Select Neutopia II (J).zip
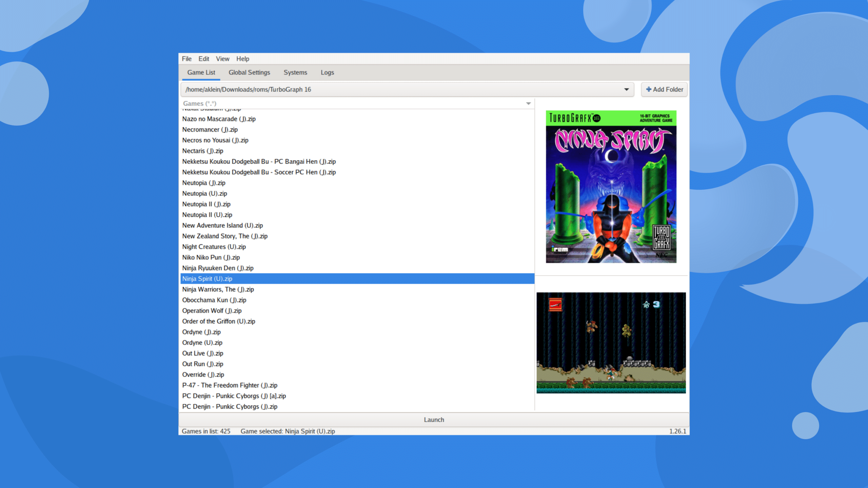The height and width of the screenshot is (488, 868). point(357,204)
